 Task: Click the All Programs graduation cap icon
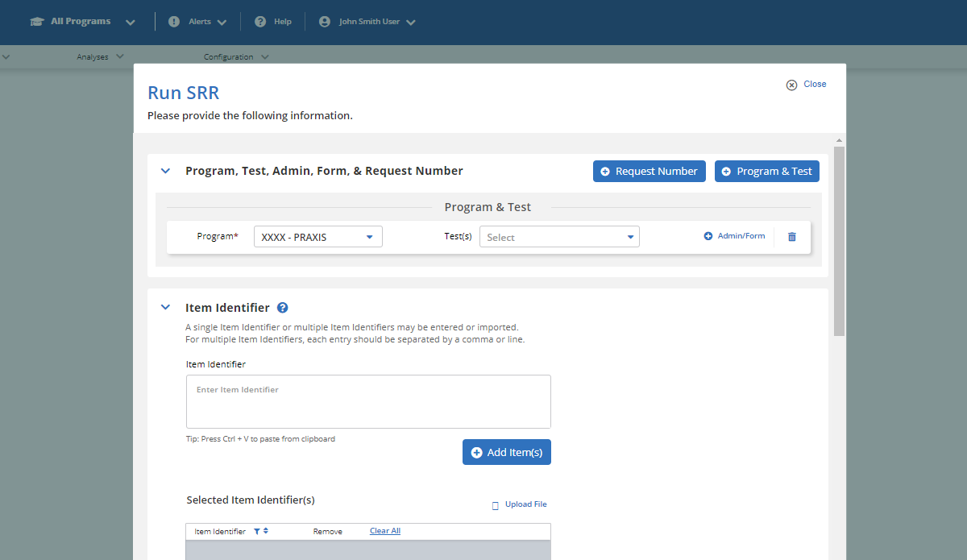[x=37, y=22]
